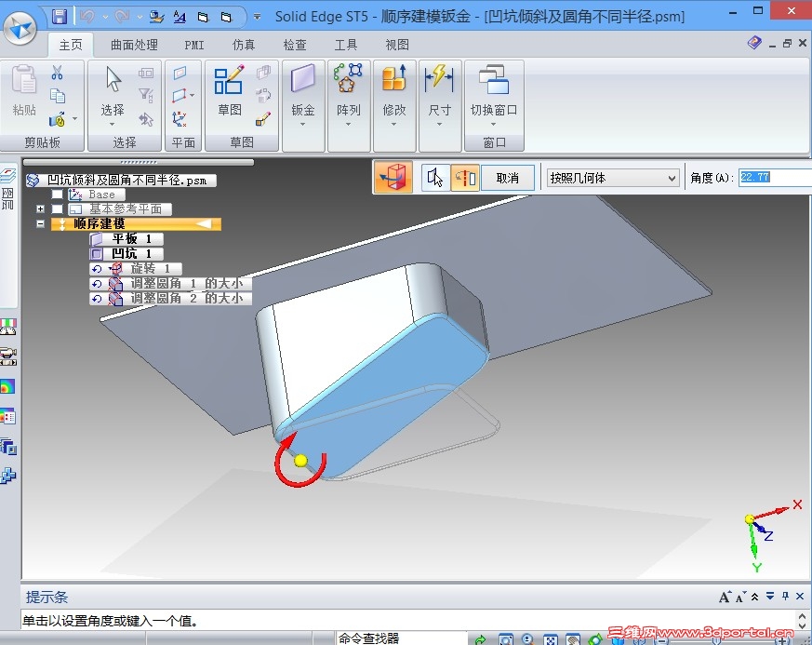This screenshot has height=645, width=812.
Task: Click the prompt bar auto-hide pin icon
Action: pyautogui.click(x=786, y=597)
